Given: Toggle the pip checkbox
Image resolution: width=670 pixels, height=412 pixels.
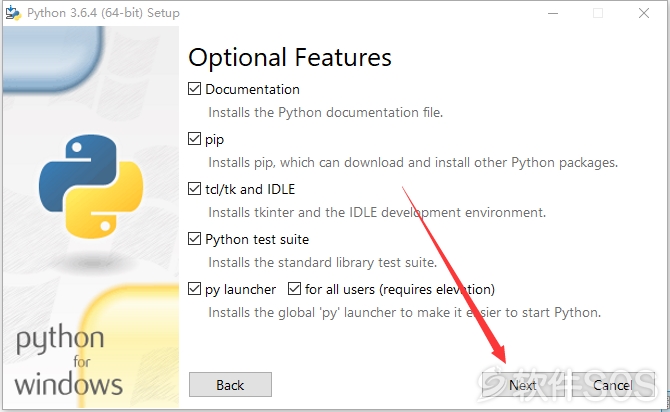Looking at the screenshot, I should pyautogui.click(x=194, y=139).
